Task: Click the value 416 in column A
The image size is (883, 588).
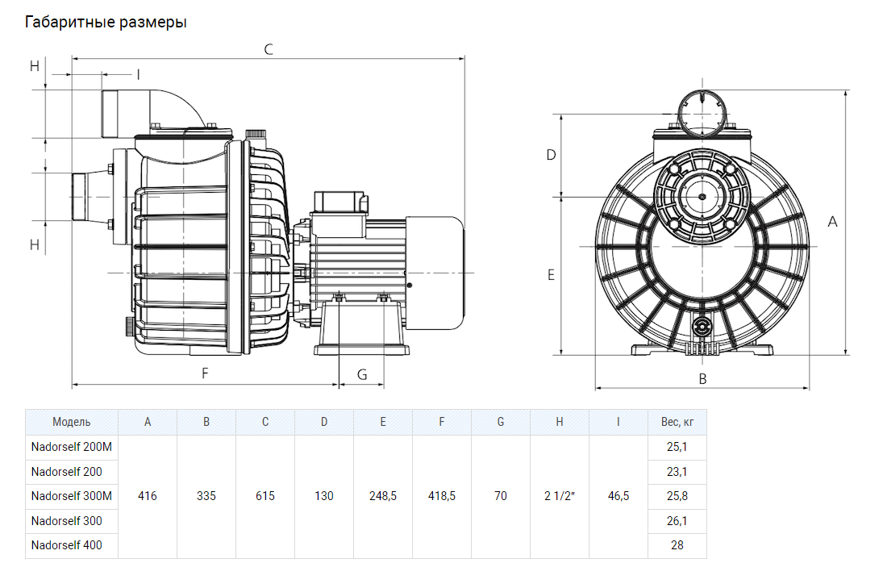Action: (148, 495)
